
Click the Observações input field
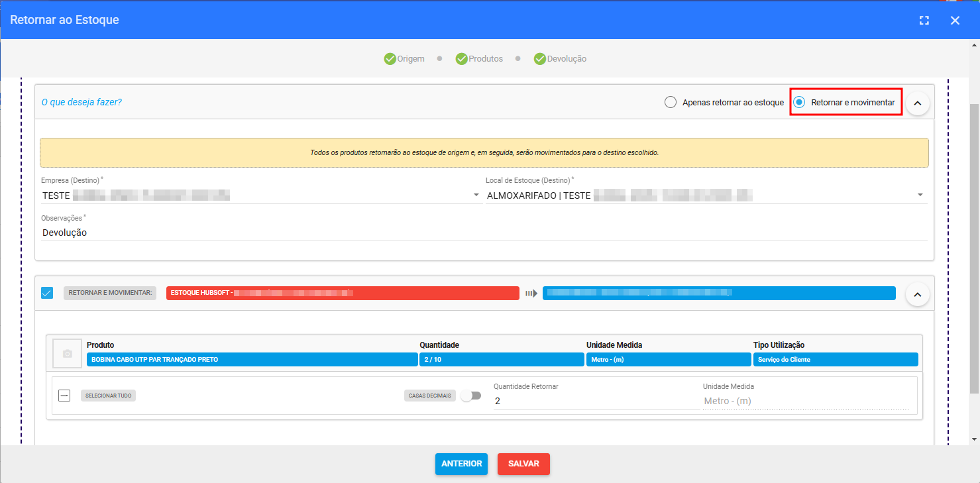484,233
